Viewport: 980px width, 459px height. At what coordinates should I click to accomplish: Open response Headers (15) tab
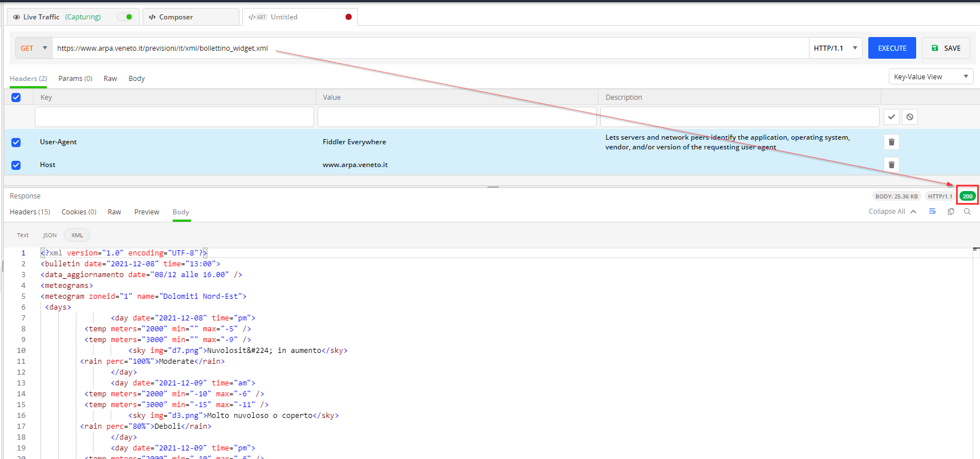30,212
